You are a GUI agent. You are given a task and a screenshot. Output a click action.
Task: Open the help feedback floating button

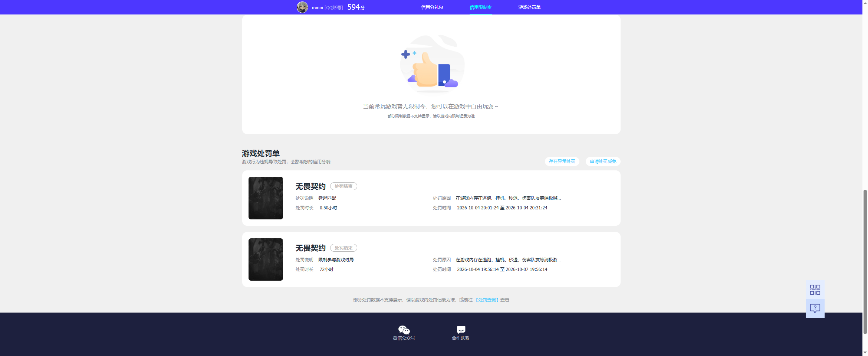815,308
